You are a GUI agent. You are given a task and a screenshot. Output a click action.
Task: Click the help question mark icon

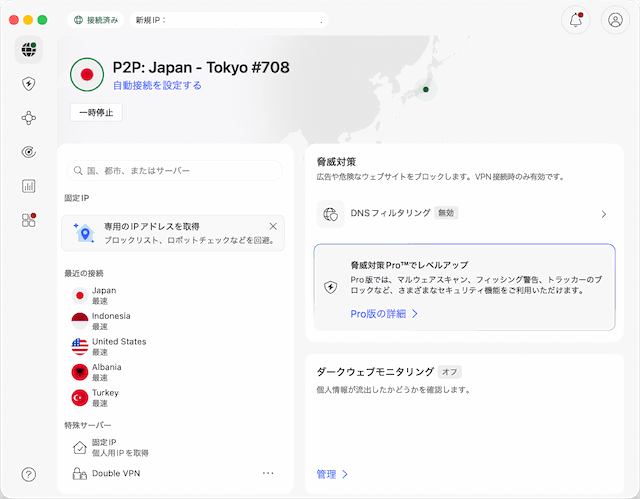[x=29, y=474]
